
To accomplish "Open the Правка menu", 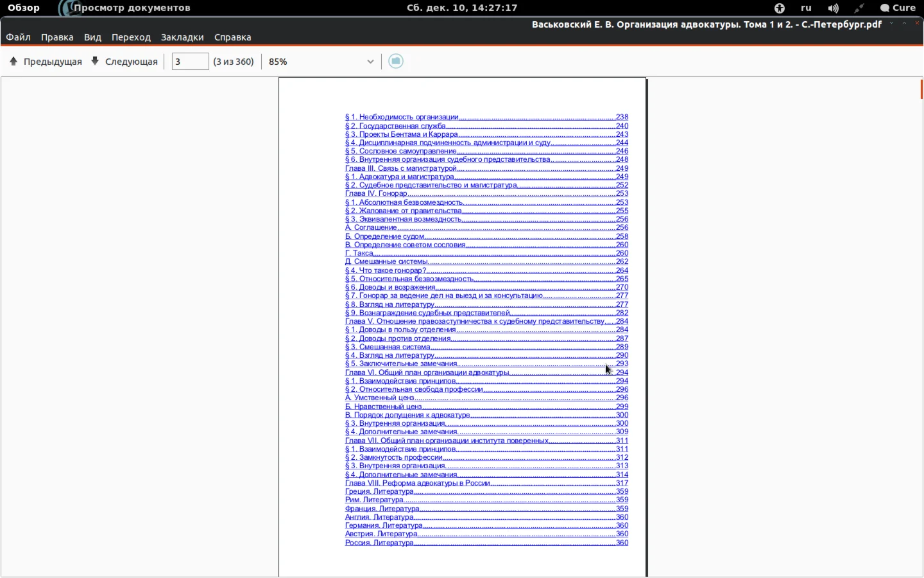I will pyautogui.click(x=57, y=37).
